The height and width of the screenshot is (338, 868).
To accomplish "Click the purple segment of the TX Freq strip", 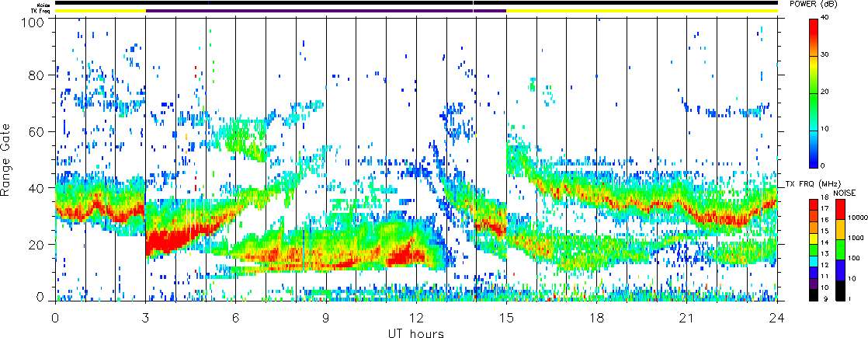I will [x=326, y=11].
